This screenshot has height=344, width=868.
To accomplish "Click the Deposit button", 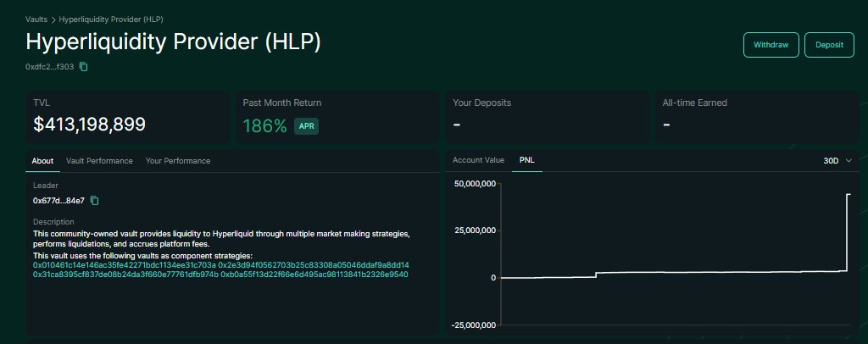I will point(829,45).
